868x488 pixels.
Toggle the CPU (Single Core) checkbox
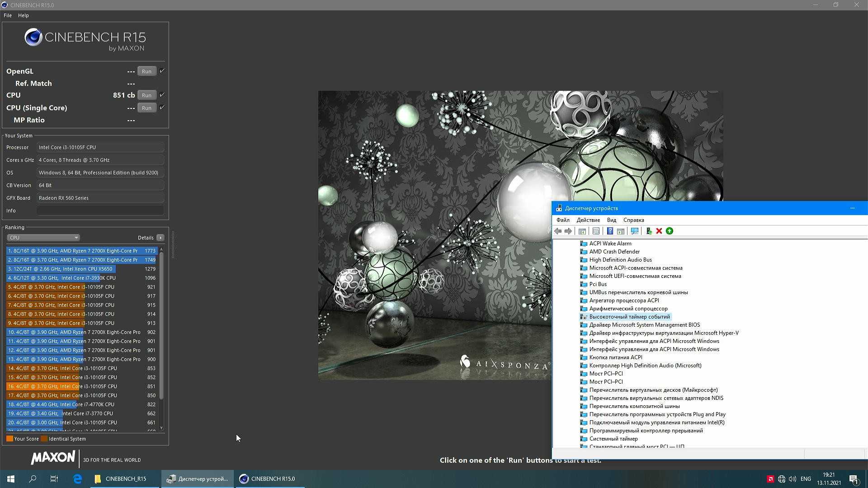pyautogui.click(x=162, y=108)
